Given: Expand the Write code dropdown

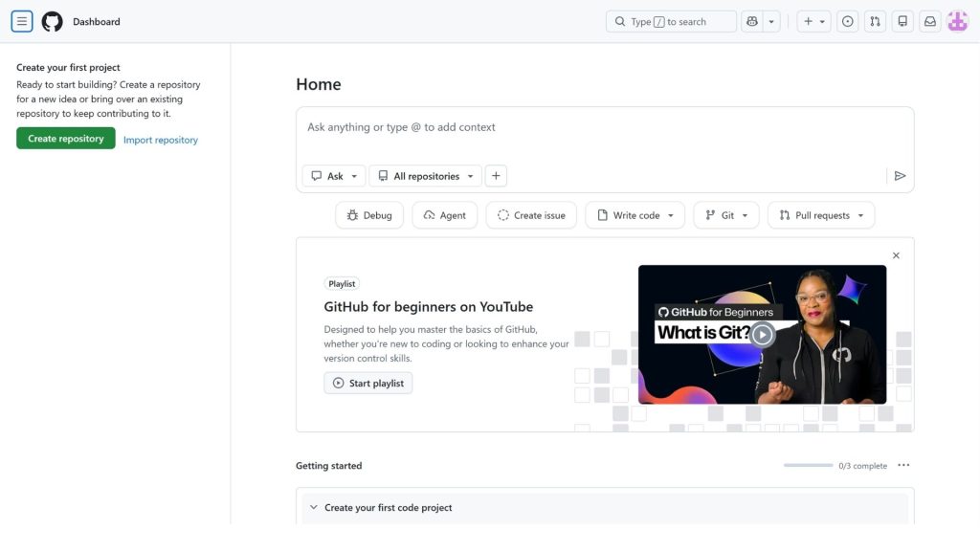Looking at the screenshot, I should [635, 215].
